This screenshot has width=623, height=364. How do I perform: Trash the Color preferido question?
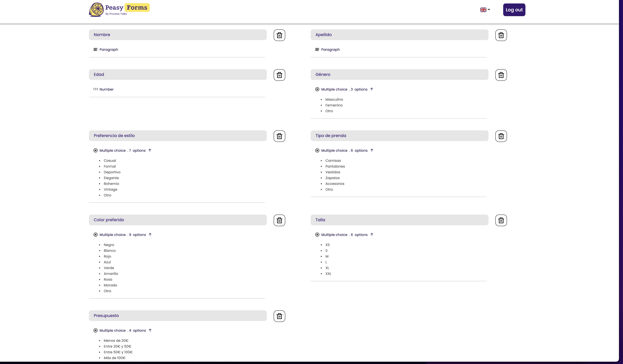coord(279,220)
